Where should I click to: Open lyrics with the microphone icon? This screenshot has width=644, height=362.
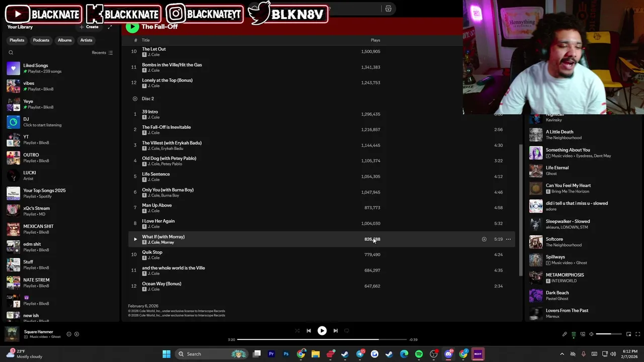point(565,334)
